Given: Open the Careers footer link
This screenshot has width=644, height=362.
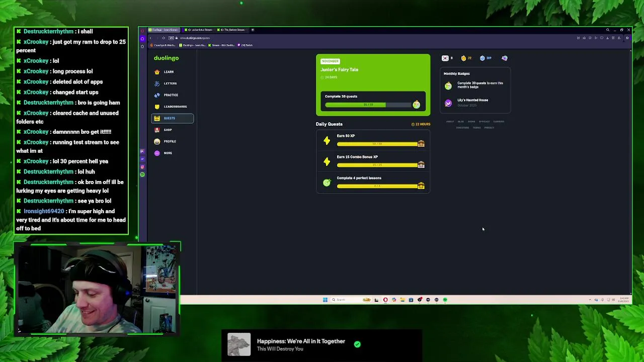Looking at the screenshot, I should [499, 122].
